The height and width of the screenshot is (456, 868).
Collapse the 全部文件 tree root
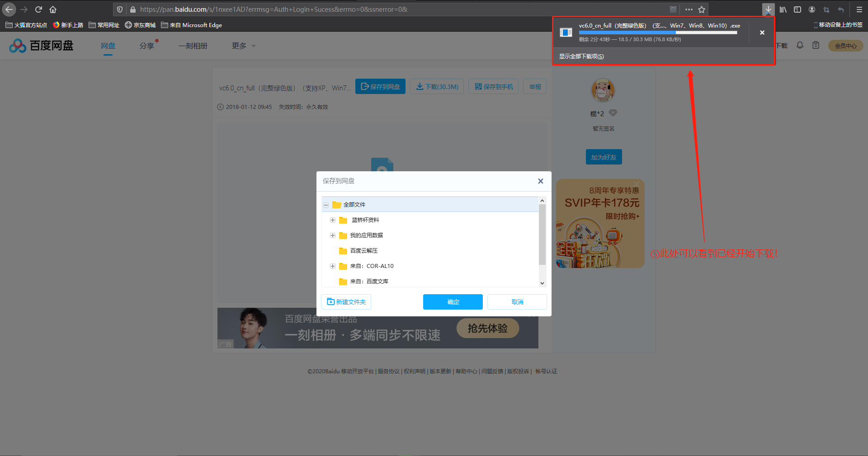click(x=326, y=205)
